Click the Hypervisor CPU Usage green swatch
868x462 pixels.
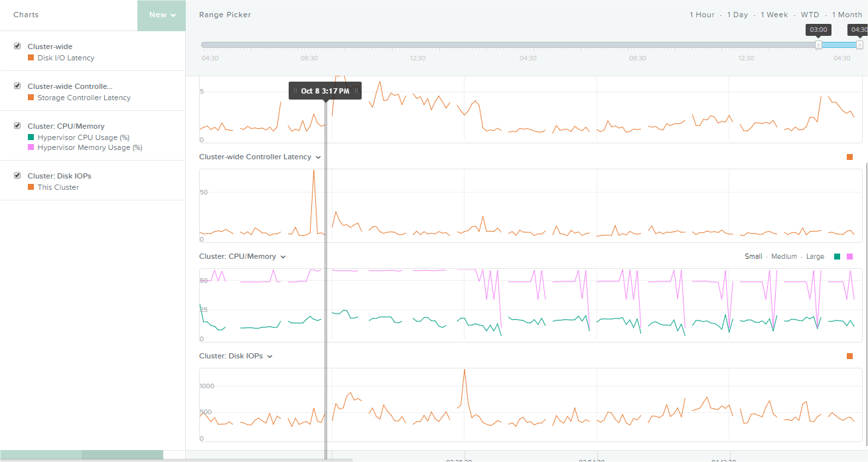point(31,137)
